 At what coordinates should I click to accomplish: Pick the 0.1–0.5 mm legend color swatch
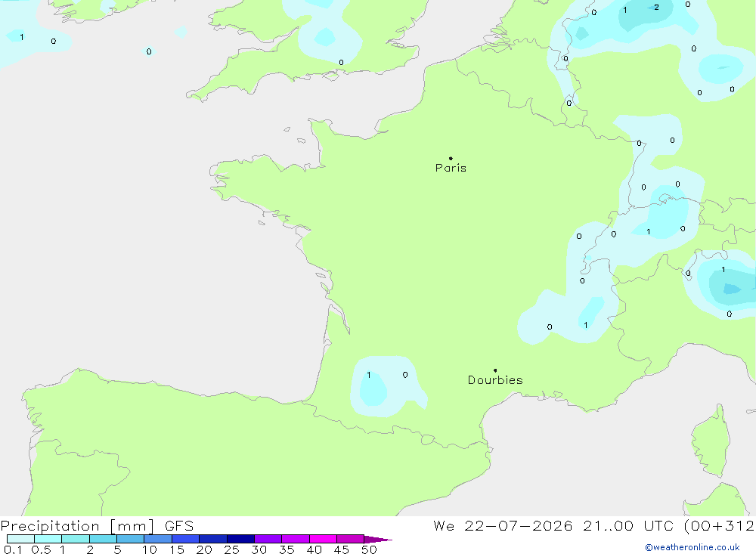(x=20, y=539)
